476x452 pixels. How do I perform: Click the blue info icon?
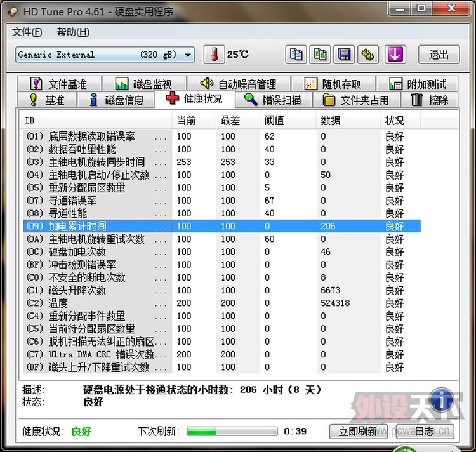[441, 400]
